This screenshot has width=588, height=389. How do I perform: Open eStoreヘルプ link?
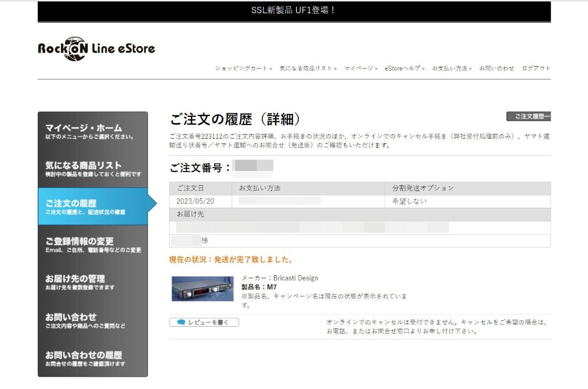(x=404, y=69)
